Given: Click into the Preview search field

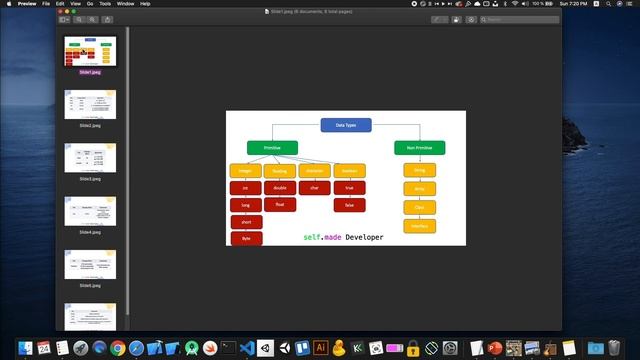Looking at the screenshot, I should click(520, 20).
